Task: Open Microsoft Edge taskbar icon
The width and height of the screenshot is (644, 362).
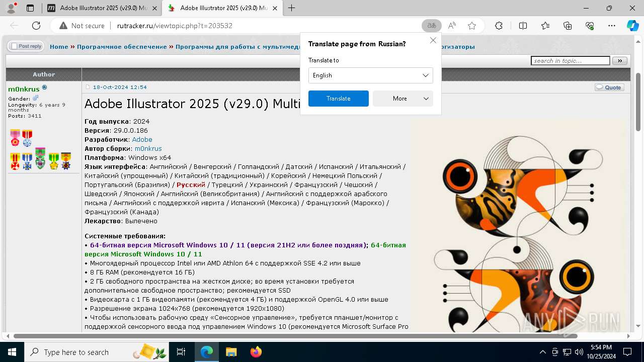Action: pos(207,352)
